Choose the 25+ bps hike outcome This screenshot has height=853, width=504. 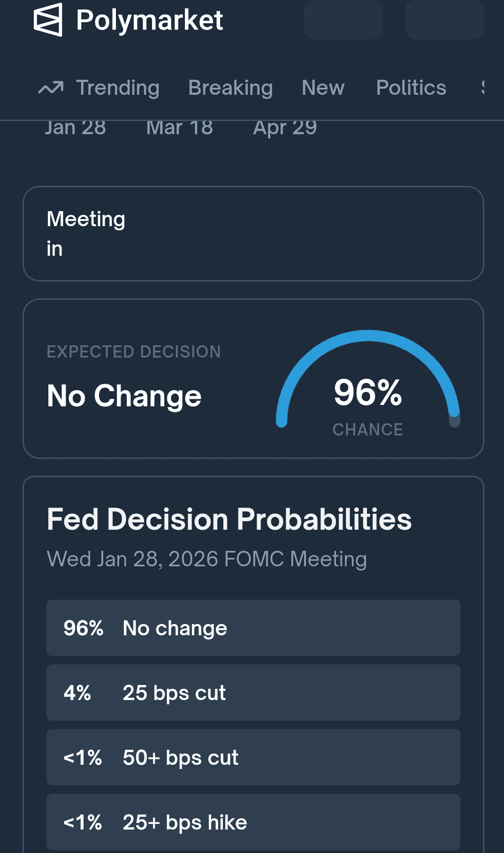coord(253,822)
